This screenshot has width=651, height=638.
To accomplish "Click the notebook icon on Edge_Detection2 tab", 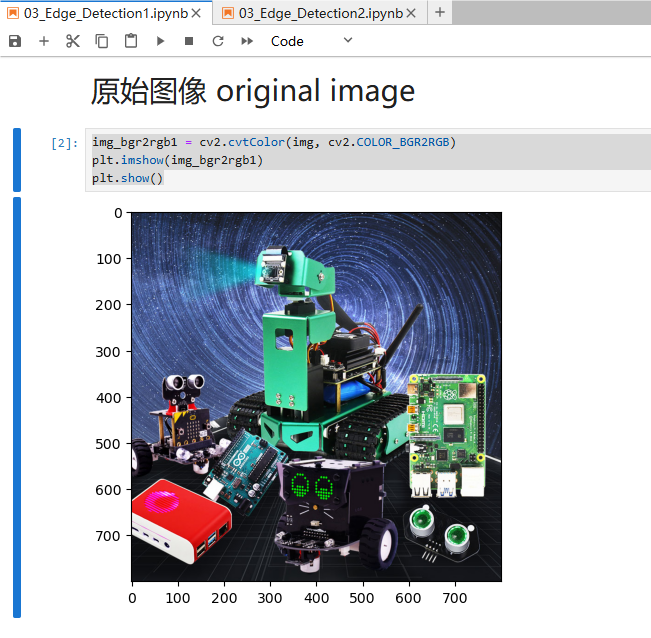I will [228, 13].
